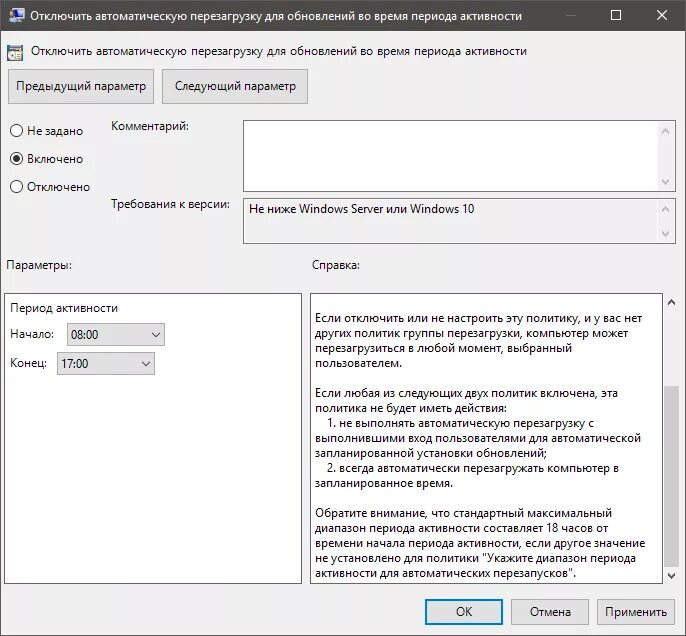Click the help pane scroll-up arrow

point(672,302)
